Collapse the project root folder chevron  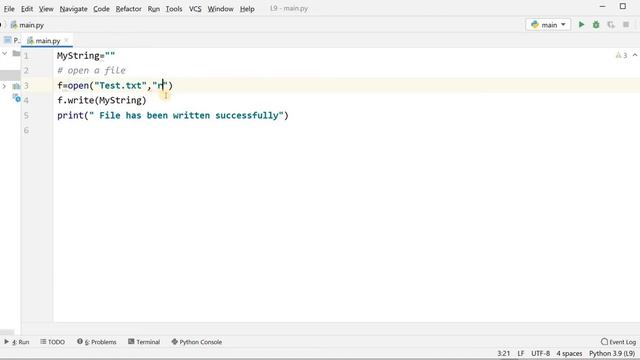4,53
